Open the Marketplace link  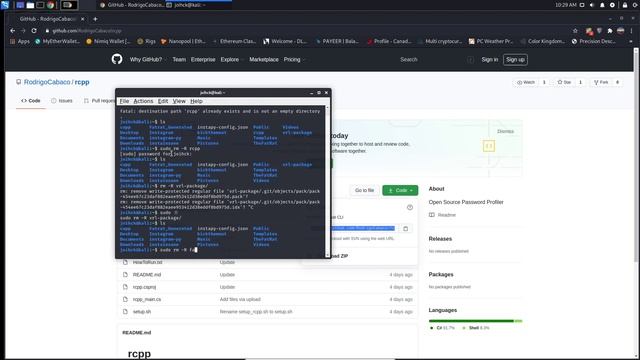point(264,59)
